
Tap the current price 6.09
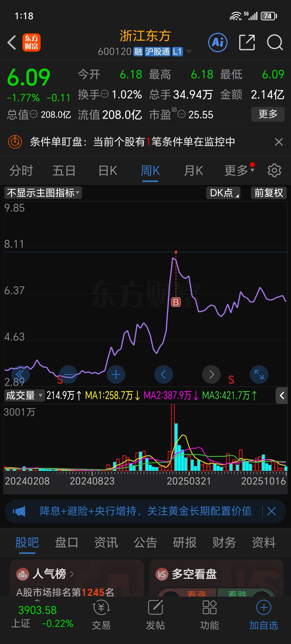tap(29, 77)
